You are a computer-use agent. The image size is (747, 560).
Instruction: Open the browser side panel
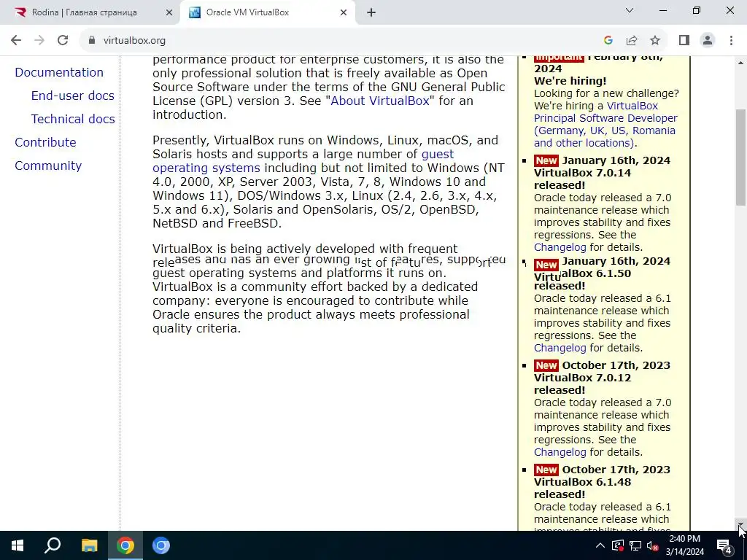[684, 41]
